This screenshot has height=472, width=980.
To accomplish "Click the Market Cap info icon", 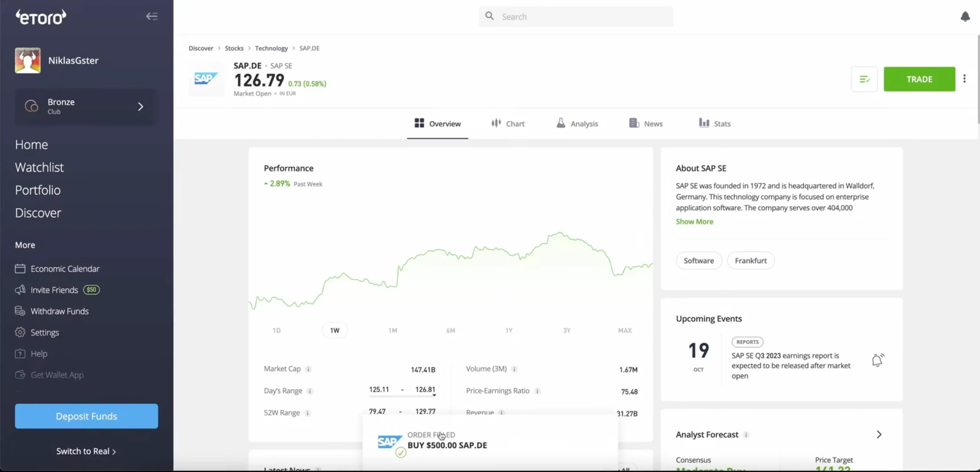I will click(x=308, y=369).
